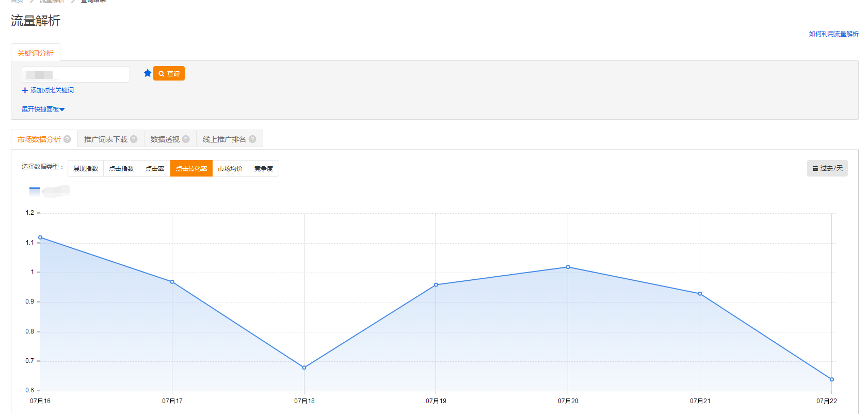Viewport: 868px width, 414px height.
Task: Click the 1.2 y-axis label
Action: (x=30, y=213)
